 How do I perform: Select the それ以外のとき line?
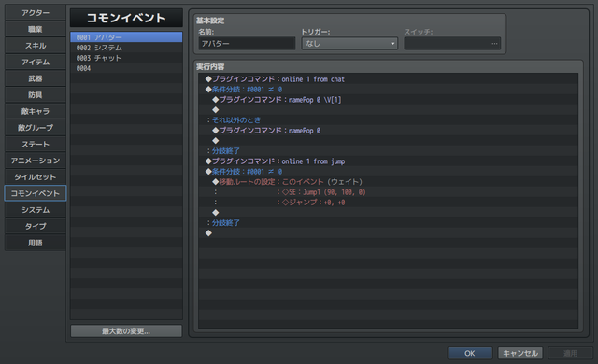389,120
